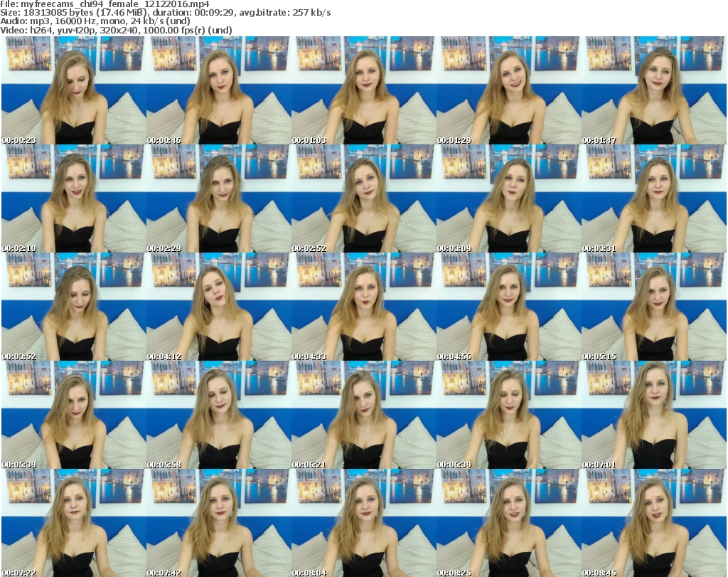
Task: Choose the thumbnail frame stamped 00:07:01
Action: coord(653,415)
